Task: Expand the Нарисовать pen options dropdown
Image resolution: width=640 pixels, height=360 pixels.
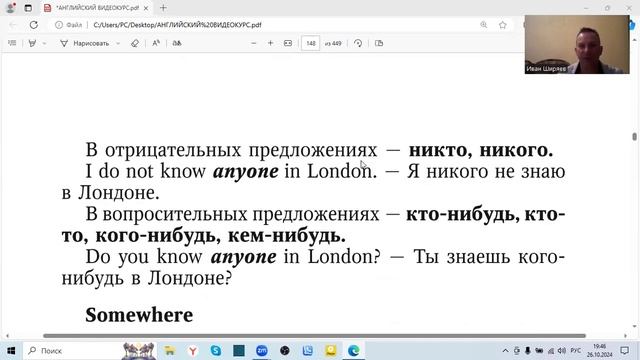Action: (x=118, y=43)
